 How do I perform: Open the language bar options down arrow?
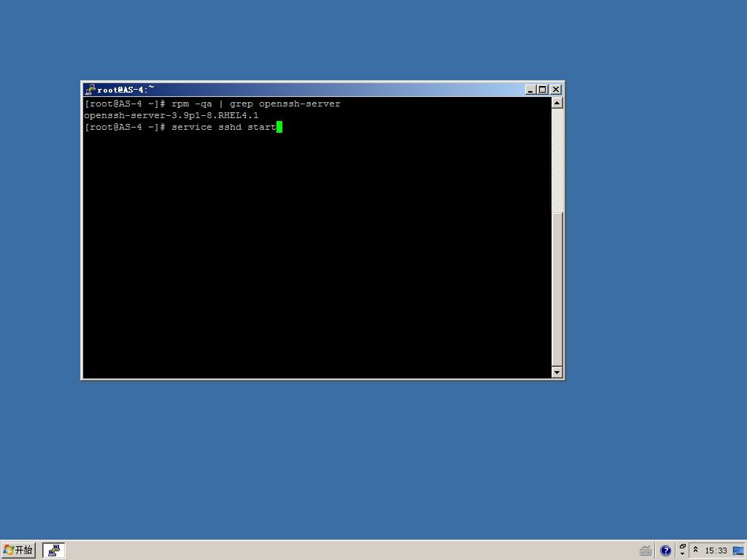(x=683, y=554)
